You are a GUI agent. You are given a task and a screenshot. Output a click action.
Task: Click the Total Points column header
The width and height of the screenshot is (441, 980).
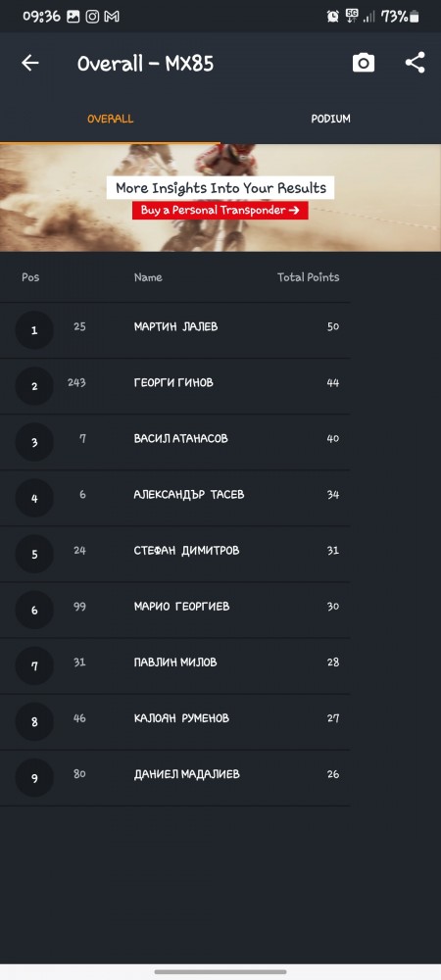tap(308, 277)
